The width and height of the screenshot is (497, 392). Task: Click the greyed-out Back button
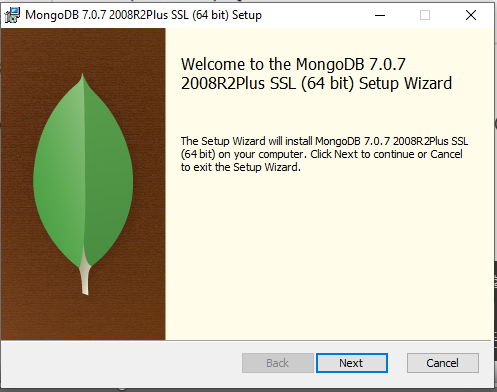(x=278, y=363)
